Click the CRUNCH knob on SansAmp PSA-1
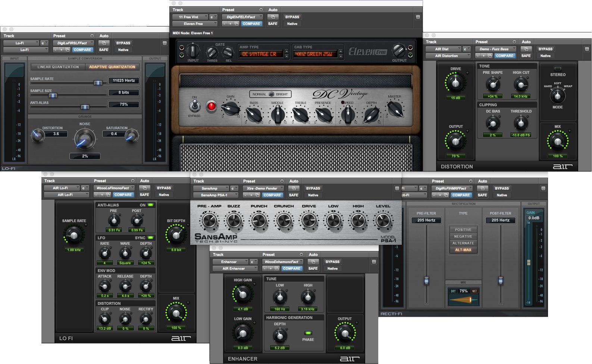This screenshot has width=592, height=364. pyautogui.click(x=284, y=221)
